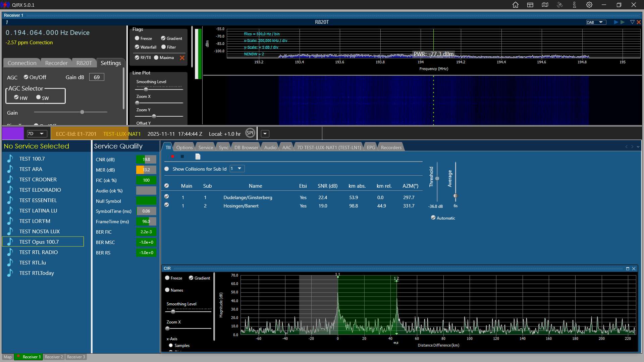
Task: Toggle the Gradient flag in Flags panel
Action: click(x=163, y=38)
